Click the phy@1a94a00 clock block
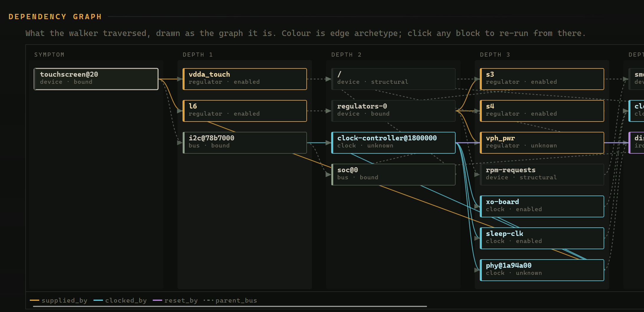The image size is (644, 312). pos(542,270)
